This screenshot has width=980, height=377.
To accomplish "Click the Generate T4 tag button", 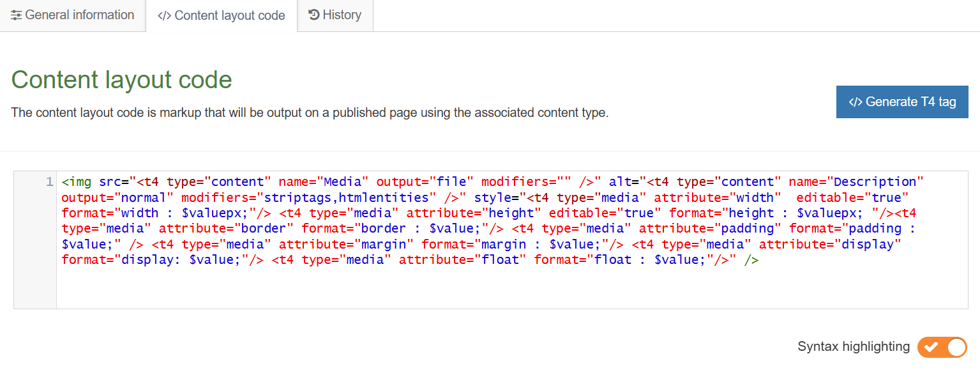I will pyautogui.click(x=901, y=102).
